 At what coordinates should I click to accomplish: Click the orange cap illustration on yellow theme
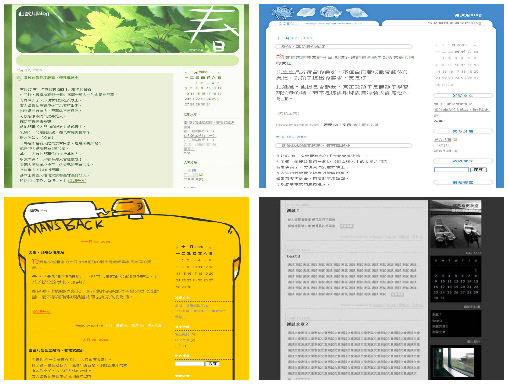pyautogui.click(x=131, y=208)
